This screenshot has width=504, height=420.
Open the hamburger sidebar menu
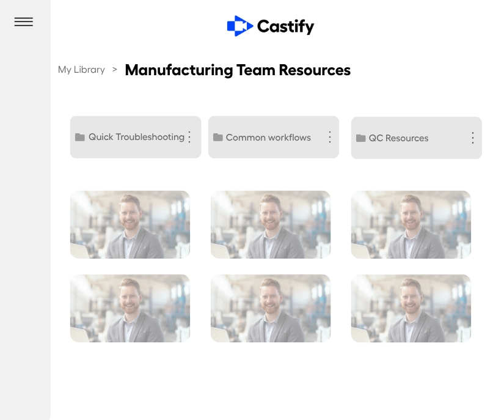coord(24,21)
